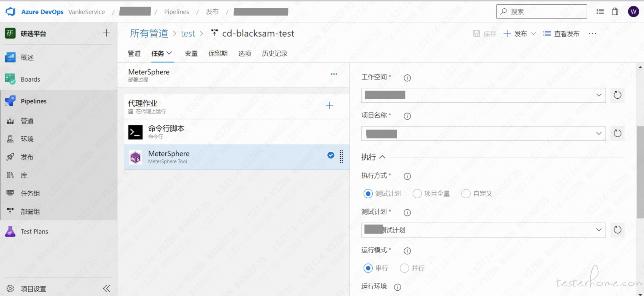
Task: Click 发布 in the top breadcrumb
Action: 212,12
